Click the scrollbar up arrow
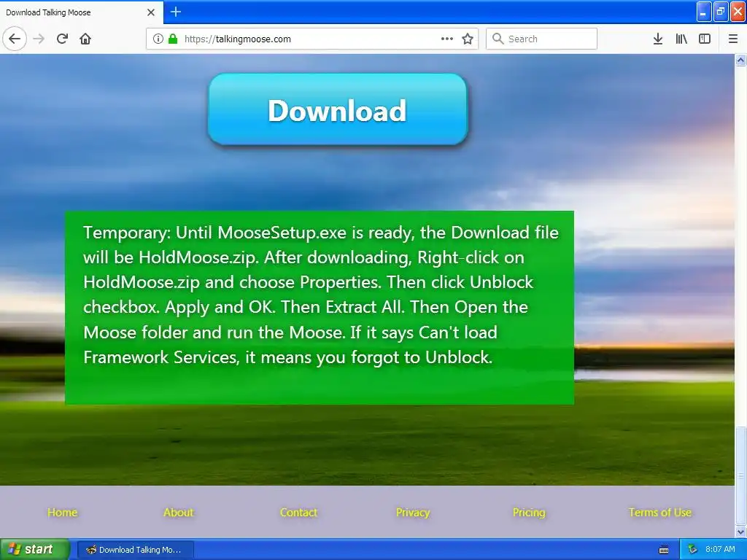The height and width of the screenshot is (560, 747). [741, 60]
